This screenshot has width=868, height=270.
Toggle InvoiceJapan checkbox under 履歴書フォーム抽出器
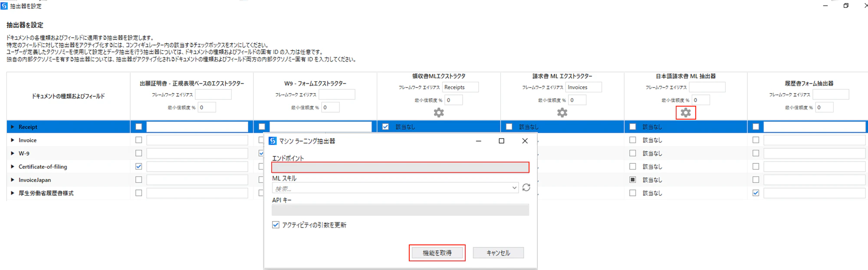click(756, 179)
